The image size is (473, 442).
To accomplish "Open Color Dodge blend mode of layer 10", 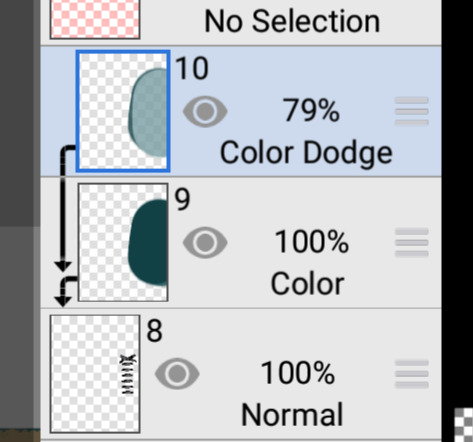I will [306, 153].
